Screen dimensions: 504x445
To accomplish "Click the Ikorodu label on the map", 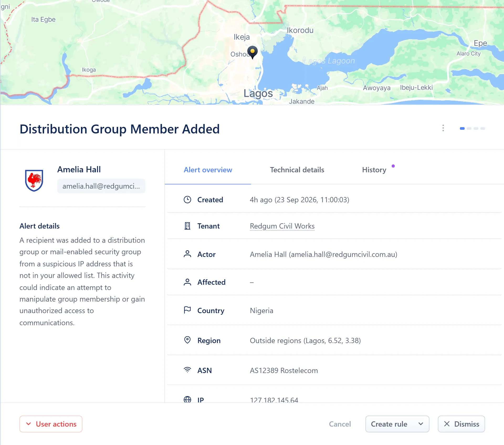I will [300, 30].
